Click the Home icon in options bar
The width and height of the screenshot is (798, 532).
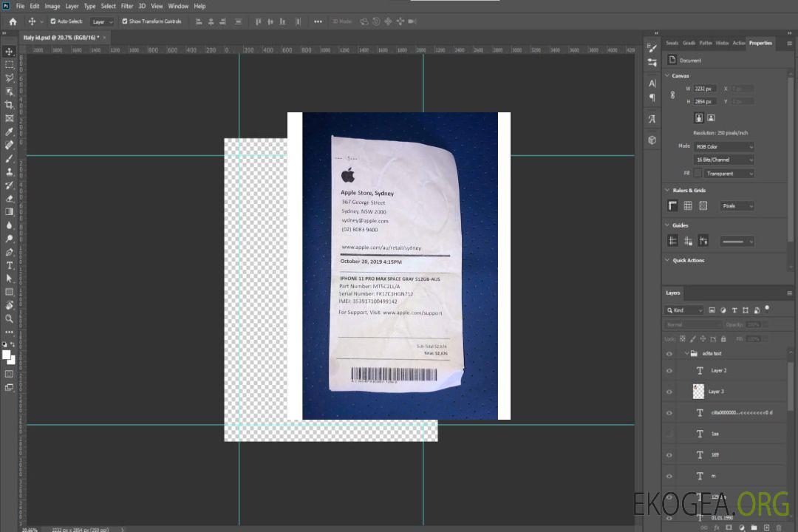[13, 21]
